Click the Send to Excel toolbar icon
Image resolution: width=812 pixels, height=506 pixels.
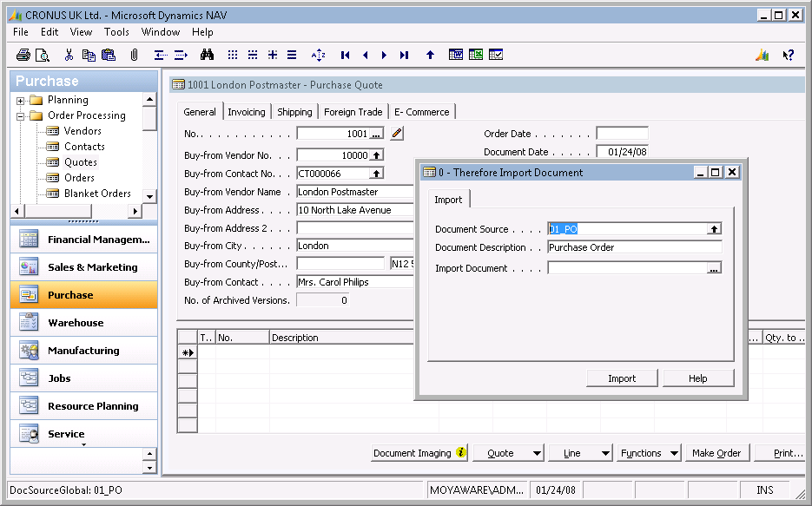(475, 55)
